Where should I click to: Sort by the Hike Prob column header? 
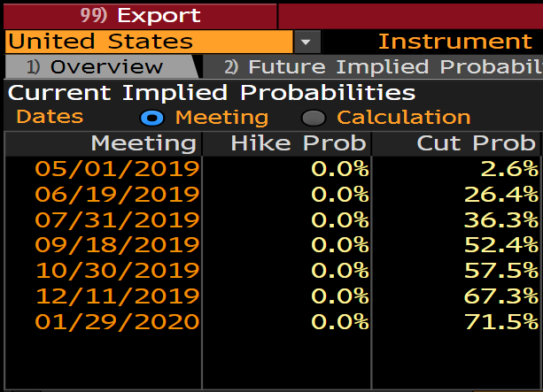pos(298,143)
